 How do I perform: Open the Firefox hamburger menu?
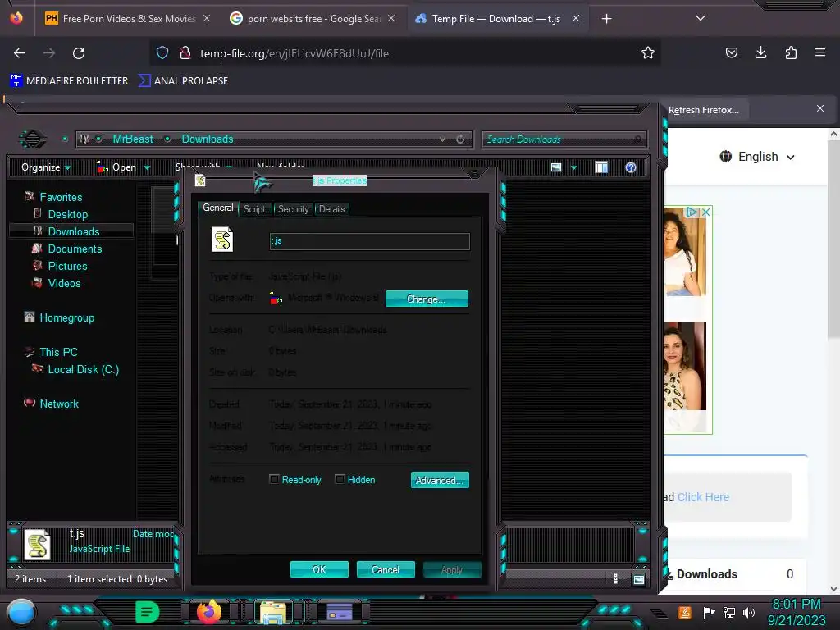click(x=820, y=52)
